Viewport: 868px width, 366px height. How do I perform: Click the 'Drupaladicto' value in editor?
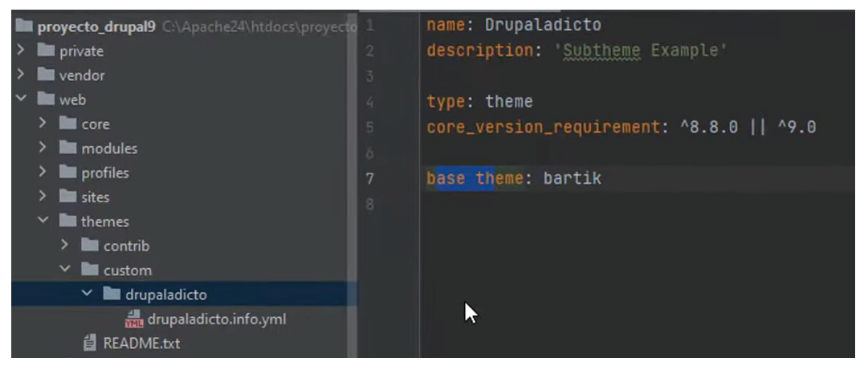[543, 25]
